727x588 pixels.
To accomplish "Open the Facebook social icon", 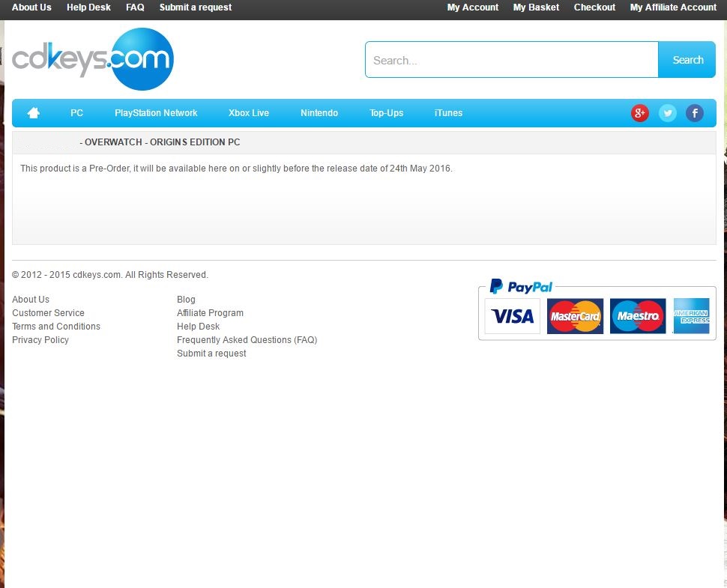I will click(x=695, y=113).
